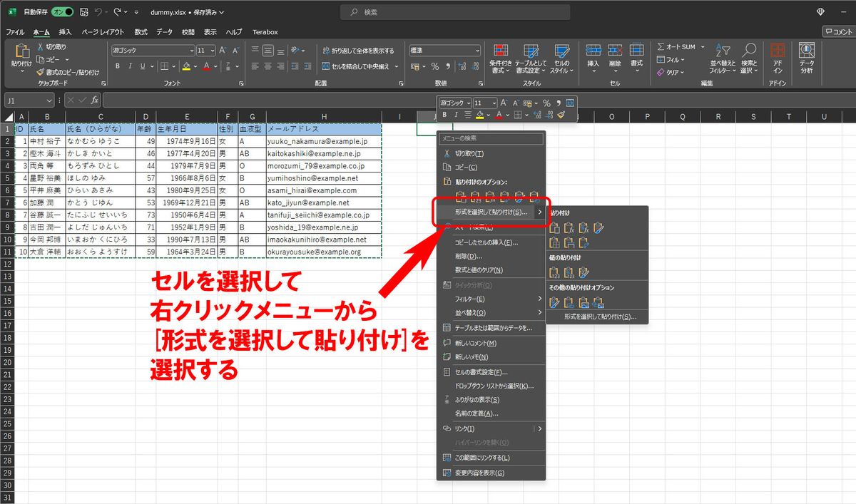Click the scissors 切り取り icon in ribbon
The width and height of the screenshot is (856, 504).
click(41, 47)
